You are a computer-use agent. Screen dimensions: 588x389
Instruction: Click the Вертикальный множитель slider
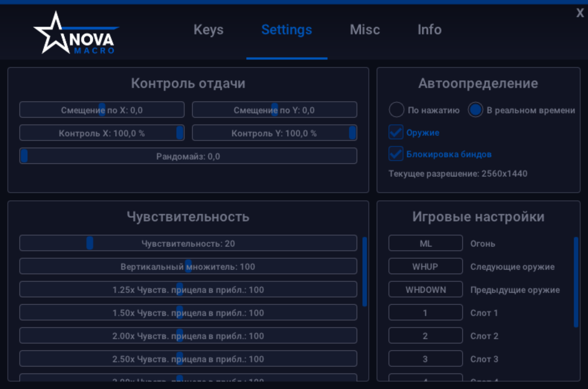click(x=188, y=266)
